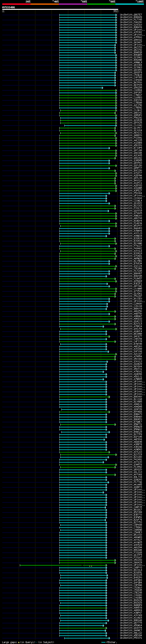Open hit UniRef100_Q8GTE7

click(x=131, y=15)
